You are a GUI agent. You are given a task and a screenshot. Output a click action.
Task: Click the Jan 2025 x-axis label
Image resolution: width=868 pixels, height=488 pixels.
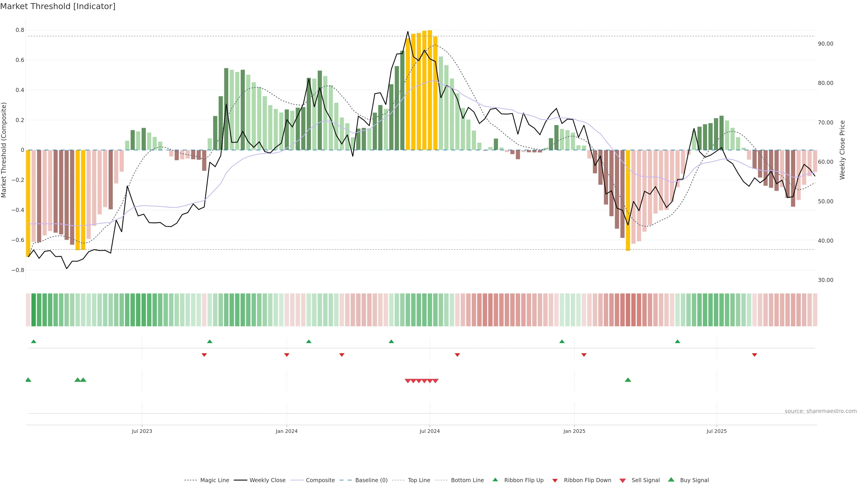pos(574,431)
